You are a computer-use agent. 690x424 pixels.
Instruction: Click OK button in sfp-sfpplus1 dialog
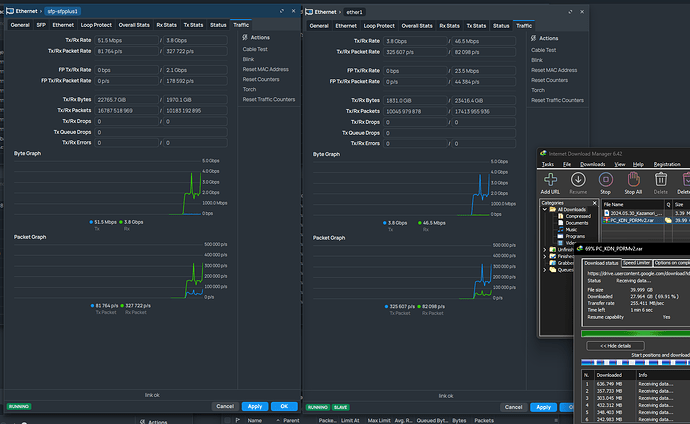[x=283, y=406]
